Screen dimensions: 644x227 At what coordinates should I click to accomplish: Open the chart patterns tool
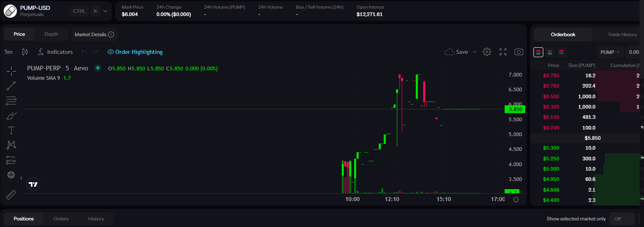[12, 145]
